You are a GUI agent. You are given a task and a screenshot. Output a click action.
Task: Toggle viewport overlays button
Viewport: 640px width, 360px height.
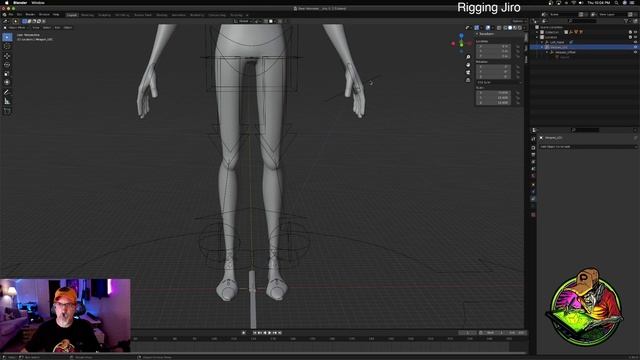click(x=488, y=28)
